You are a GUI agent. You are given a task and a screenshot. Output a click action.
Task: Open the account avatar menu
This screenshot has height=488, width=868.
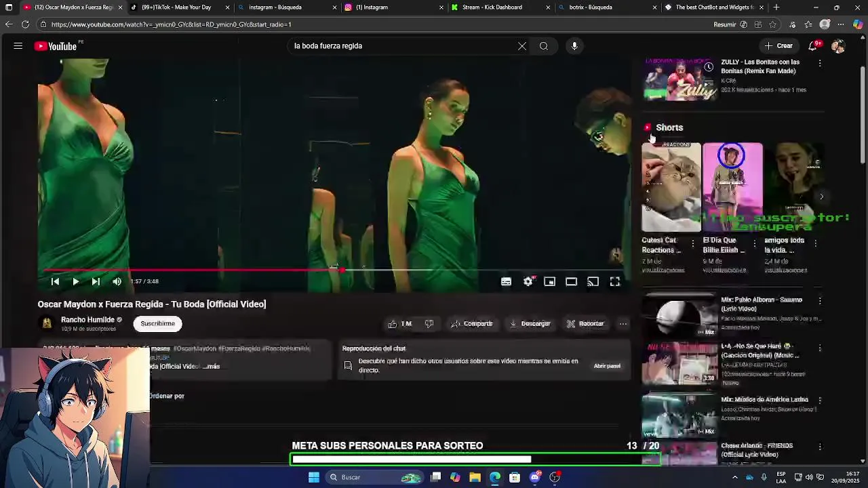click(838, 46)
